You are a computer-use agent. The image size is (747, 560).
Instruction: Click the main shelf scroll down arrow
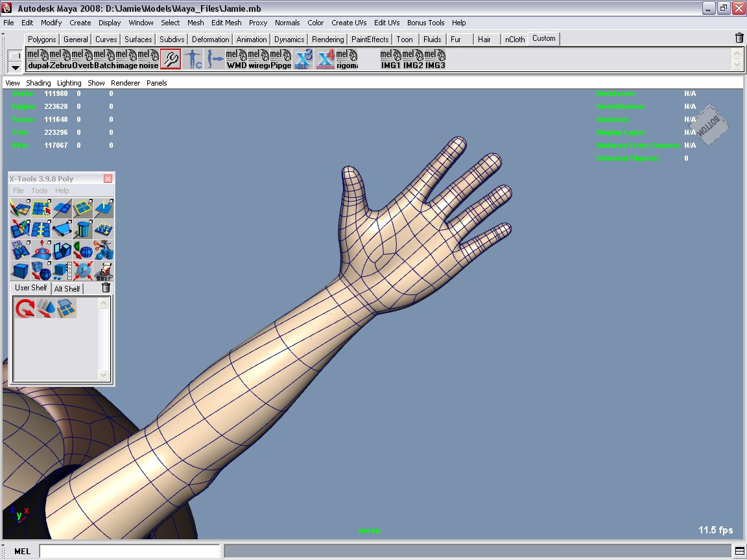coord(737,64)
